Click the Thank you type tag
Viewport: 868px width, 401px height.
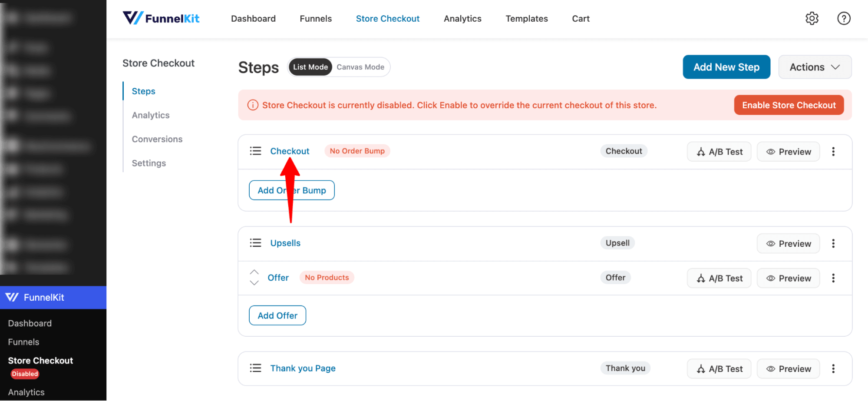625,368
